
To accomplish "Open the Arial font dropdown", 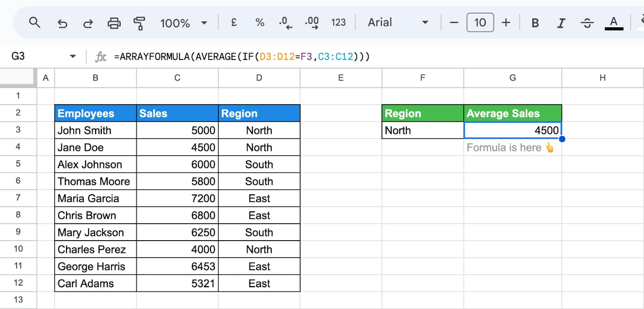I will [x=398, y=22].
